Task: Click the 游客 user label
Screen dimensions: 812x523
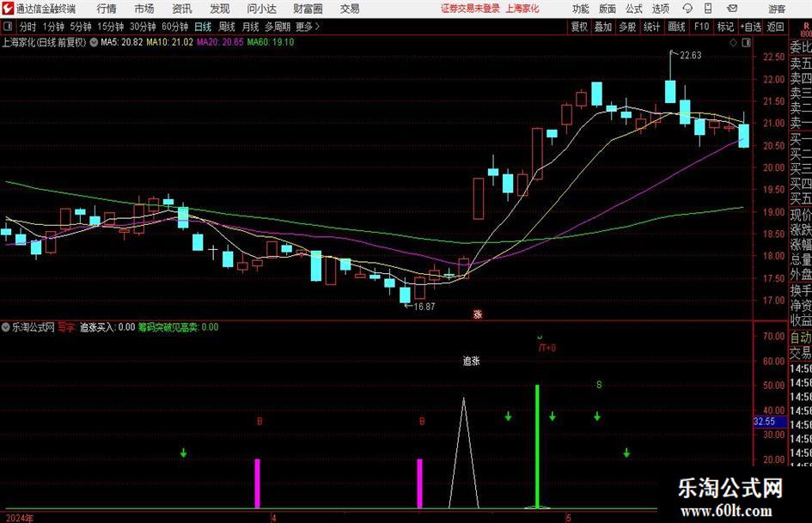Action: point(778,9)
